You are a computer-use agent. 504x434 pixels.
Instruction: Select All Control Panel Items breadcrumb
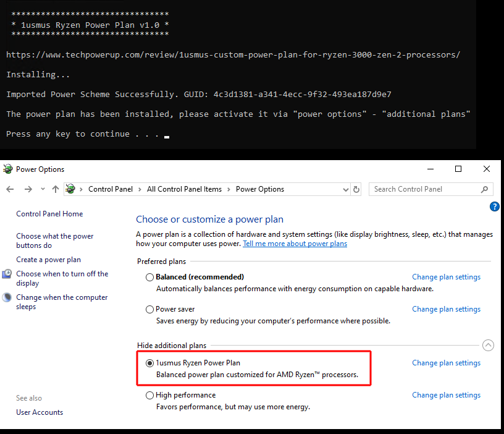184,189
